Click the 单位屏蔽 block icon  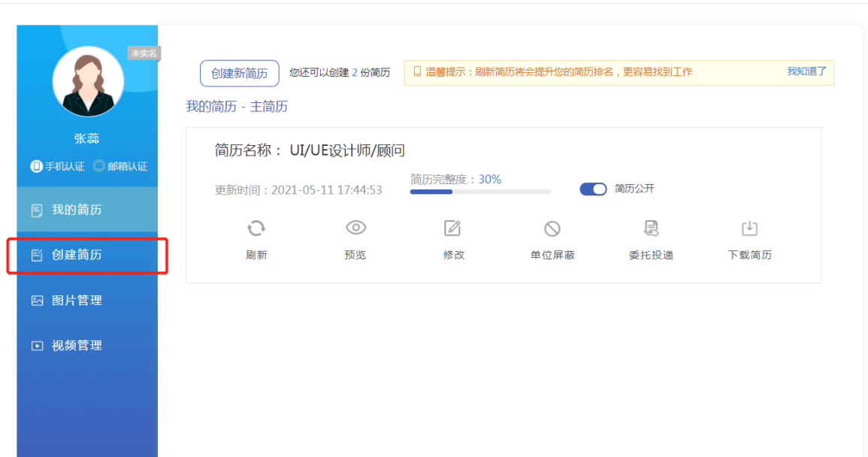(552, 229)
